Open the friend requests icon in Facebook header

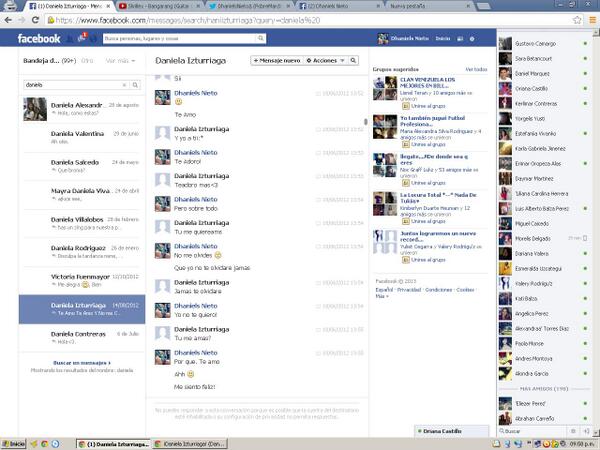(x=70, y=39)
